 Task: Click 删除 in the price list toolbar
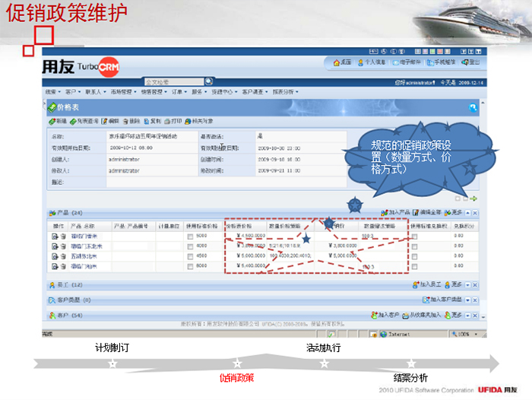point(131,121)
